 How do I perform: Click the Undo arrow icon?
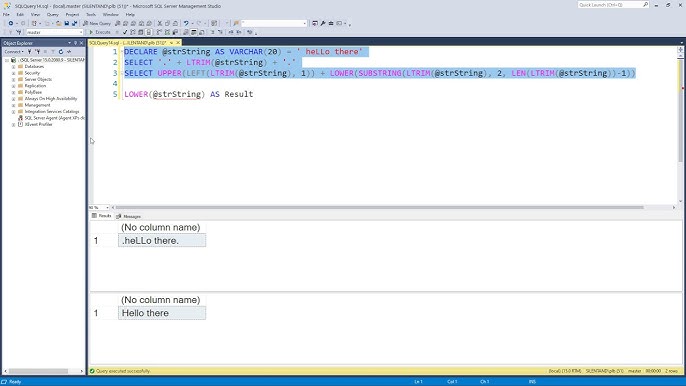pos(186,23)
